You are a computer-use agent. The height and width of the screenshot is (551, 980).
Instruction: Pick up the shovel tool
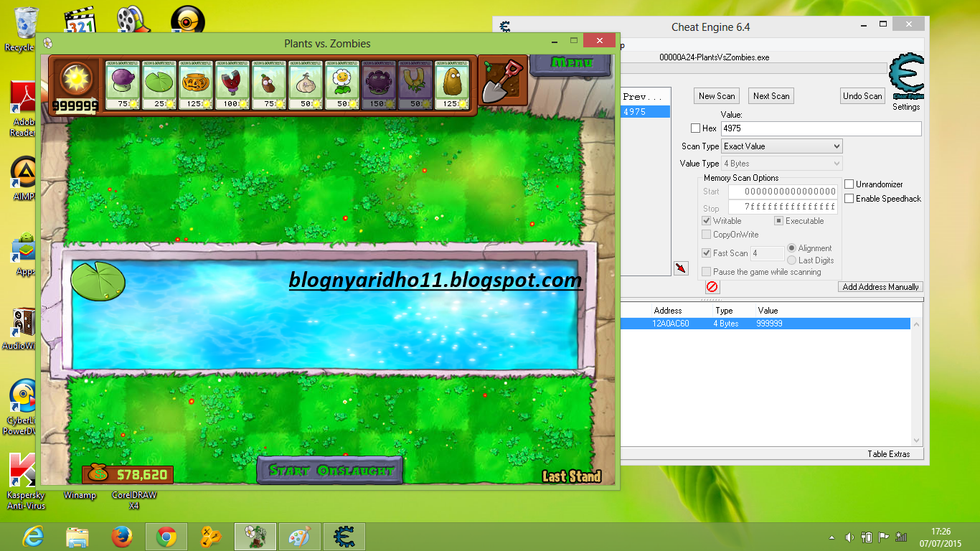click(x=502, y=80)
